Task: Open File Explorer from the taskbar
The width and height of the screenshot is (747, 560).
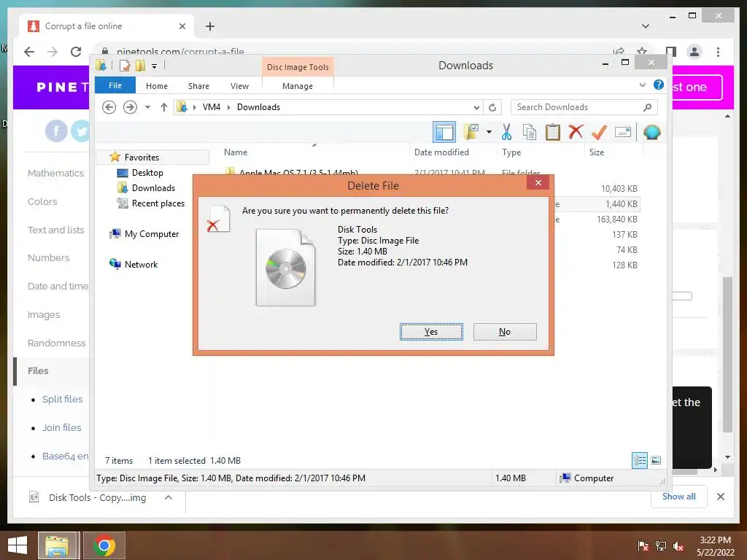Action: click(57, 545)
